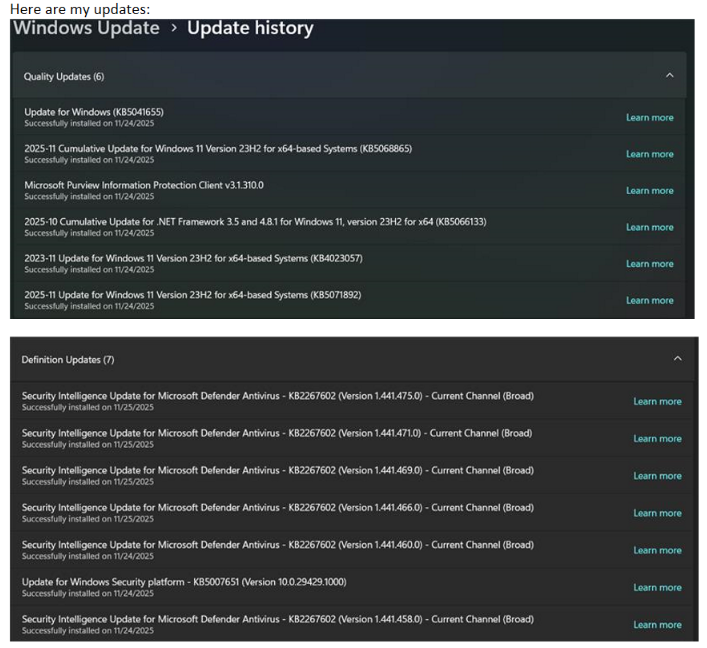This screenshot has width=707, height=648.
Task: Open Learn more for Defender version 1.441.475.0
Action: point(657,401)
